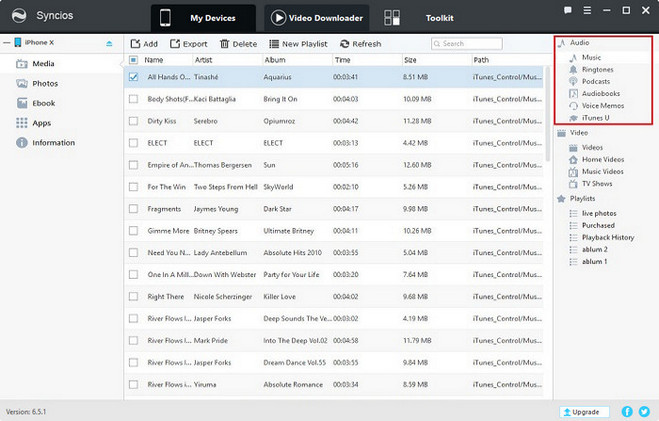Screen dimensions: 659x421
Task: Open the feedback chat bubble icon
Action: coord(568,11)
